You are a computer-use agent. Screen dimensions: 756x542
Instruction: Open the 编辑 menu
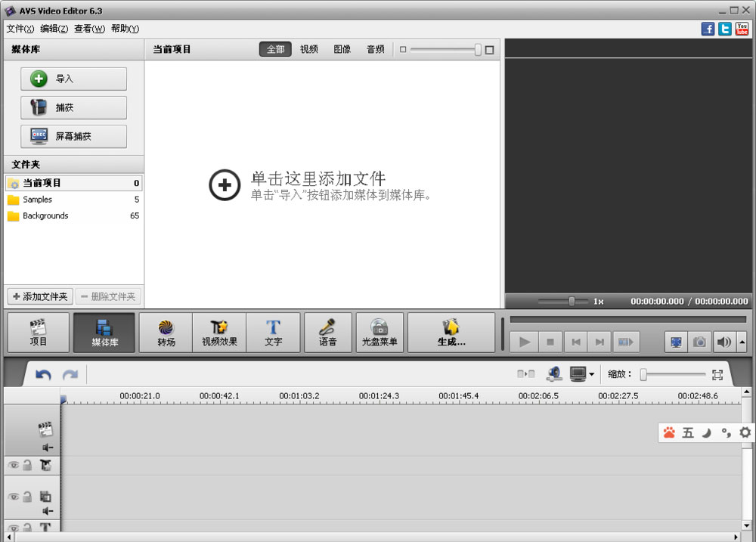[54, 29]
